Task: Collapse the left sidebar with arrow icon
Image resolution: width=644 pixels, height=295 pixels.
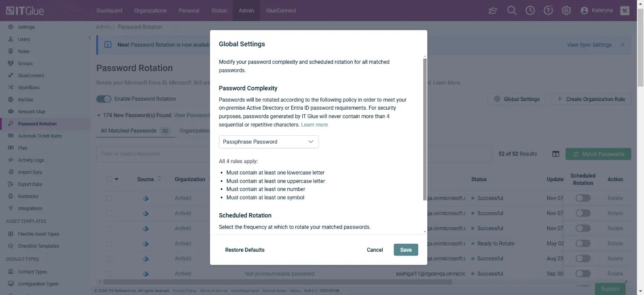Action: coord(89,38)
